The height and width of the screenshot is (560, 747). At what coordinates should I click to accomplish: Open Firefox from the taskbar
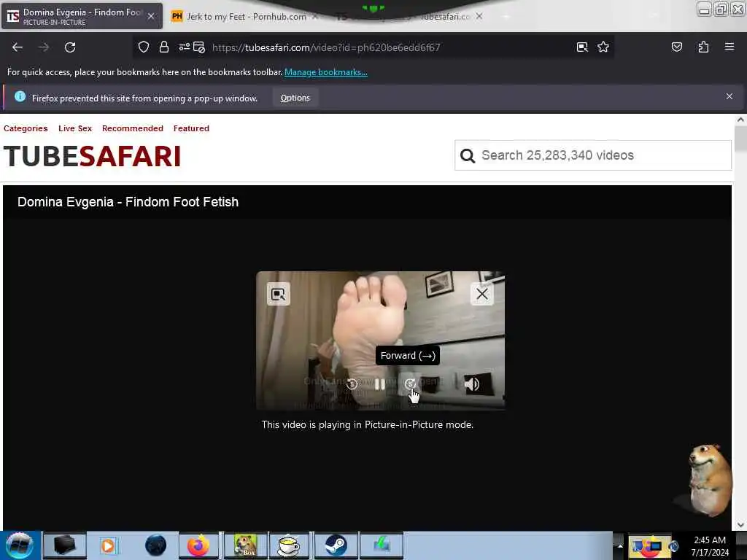pyautogui.click(x=198, y=545)
